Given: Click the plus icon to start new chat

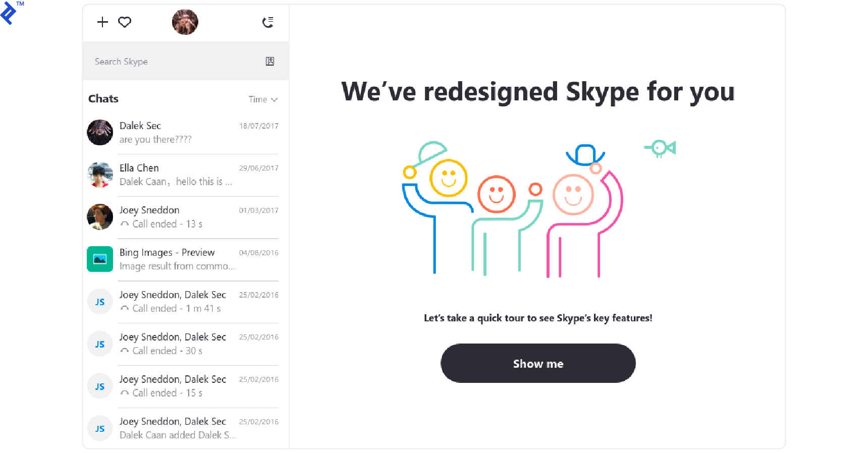Looking at the screenshot, I should click(x=102, y=22).
